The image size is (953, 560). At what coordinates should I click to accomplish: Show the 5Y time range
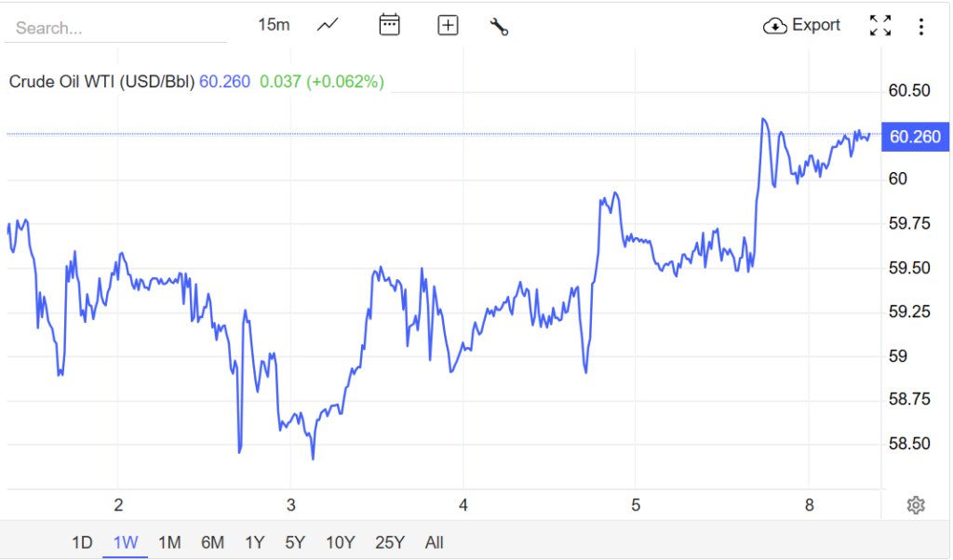tap(295, 542)
